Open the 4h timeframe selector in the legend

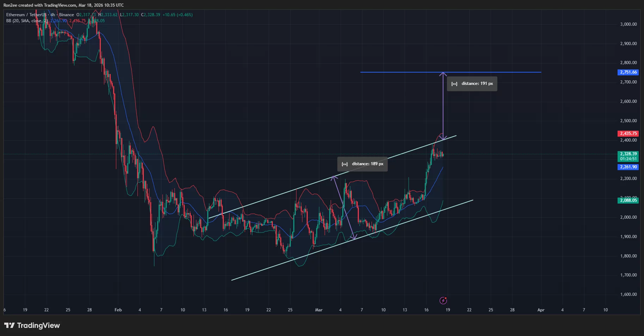point(53,14)
